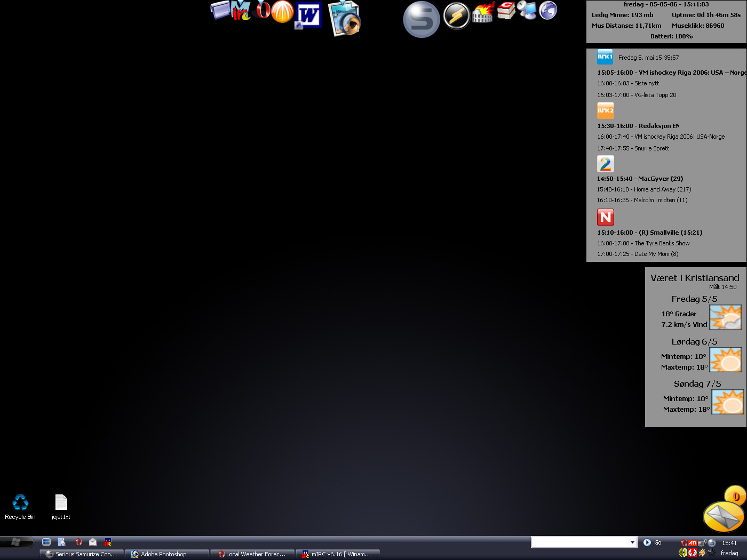Viewport: 747px width, 560px height.
Task: Click the VG-lista Topp 20 listing
Action: coord(637,95)
